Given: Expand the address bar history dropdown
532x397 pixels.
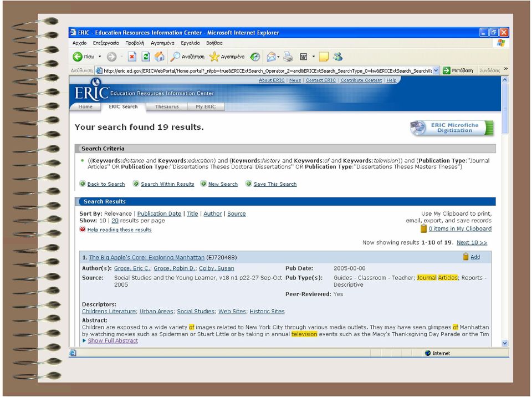Looking at the screenshot, I should coord(436,70).
